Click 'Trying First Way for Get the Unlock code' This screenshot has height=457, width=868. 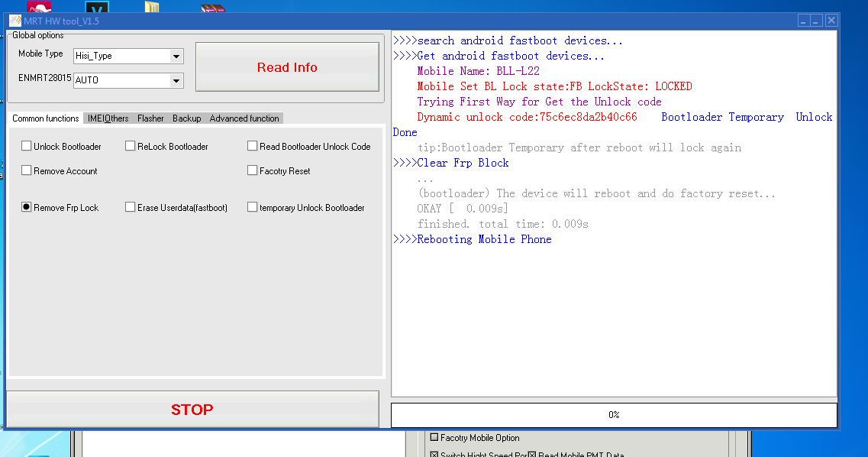(x=539, y=102)
